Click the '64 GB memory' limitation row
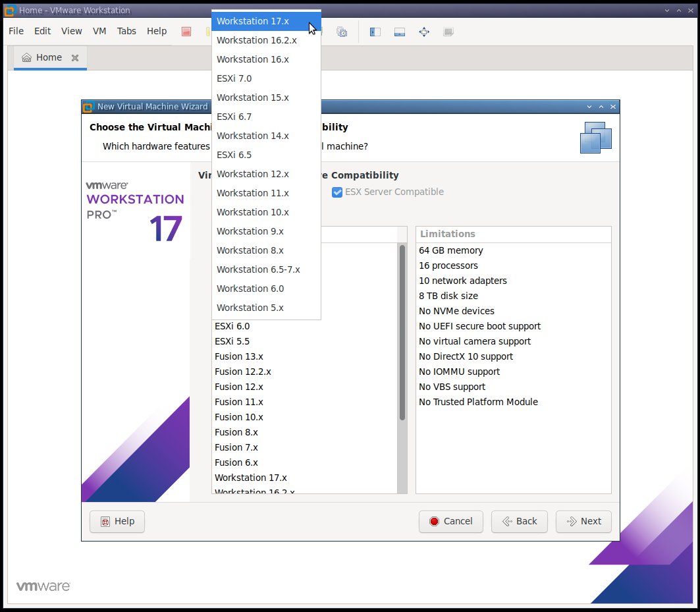The image size is (700, 612). tap(514, 250)
